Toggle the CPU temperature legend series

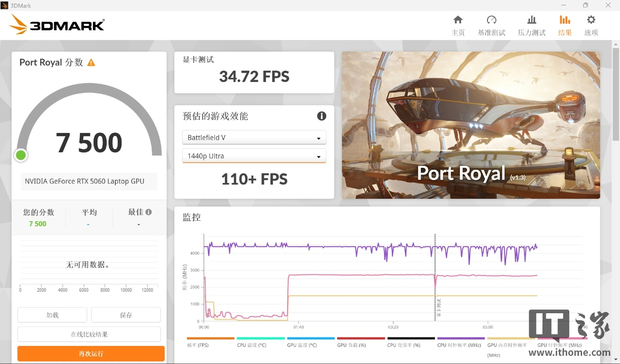pyautogui.click(x=260, y=342)
